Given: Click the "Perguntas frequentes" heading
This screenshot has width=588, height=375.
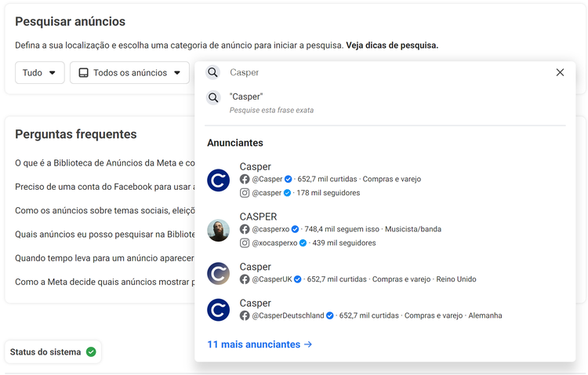Looking at the screenshot, I should (76, 134).
